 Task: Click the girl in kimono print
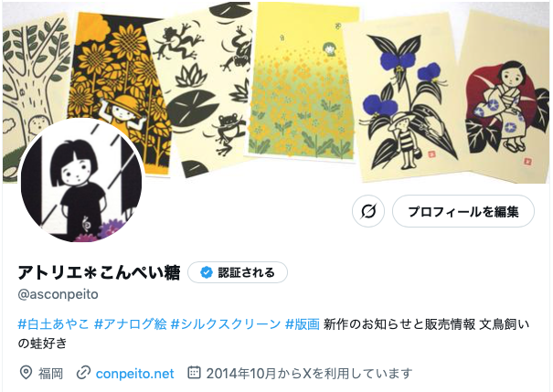pos(506,97)
